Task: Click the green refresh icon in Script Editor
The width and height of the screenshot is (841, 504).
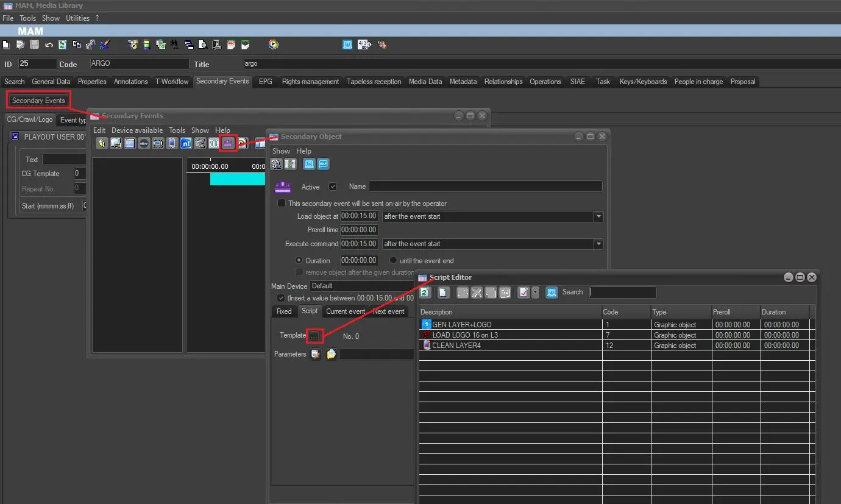Action: [425, 293]
